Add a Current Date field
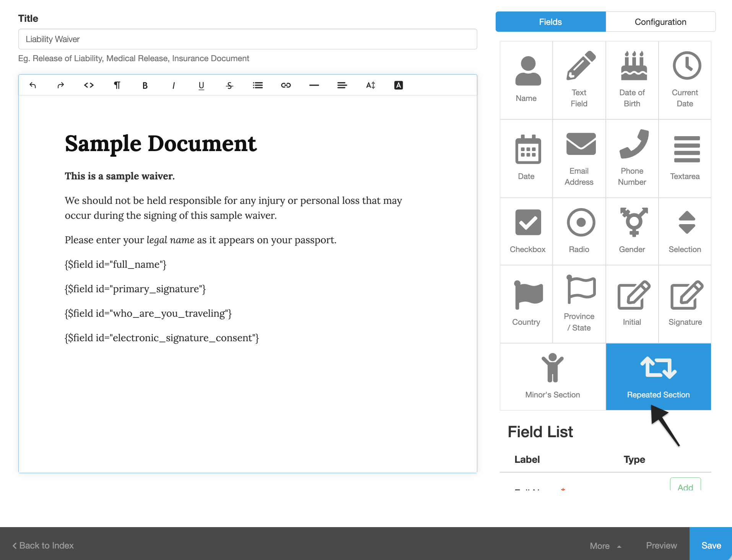 click(685, 80)
